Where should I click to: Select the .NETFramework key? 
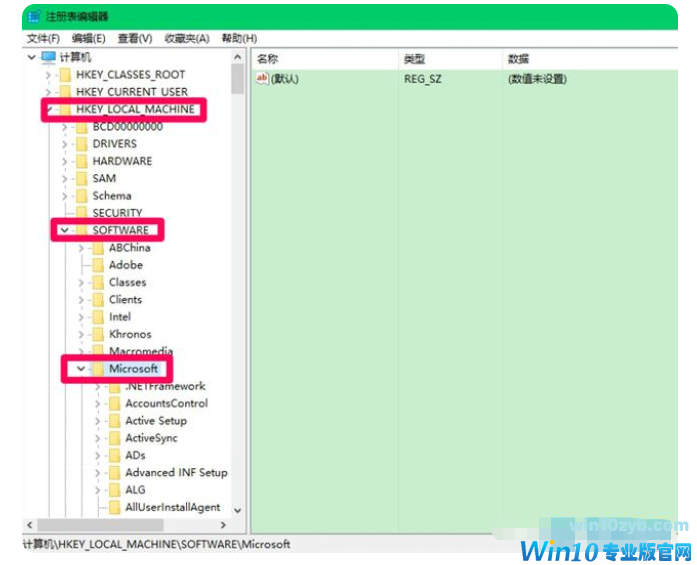pos(165,386)
